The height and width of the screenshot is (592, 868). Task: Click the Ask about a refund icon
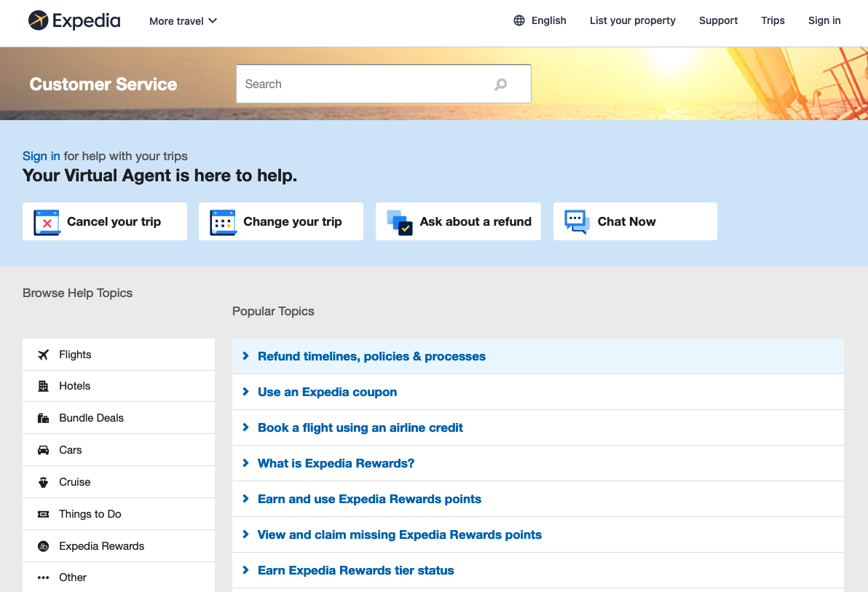pos(401,221)
